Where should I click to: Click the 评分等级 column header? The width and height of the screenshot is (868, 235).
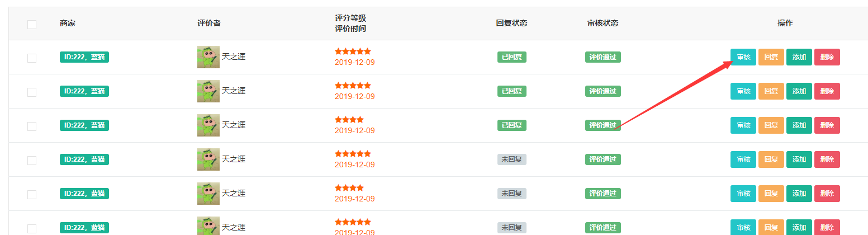click(350, 18)
